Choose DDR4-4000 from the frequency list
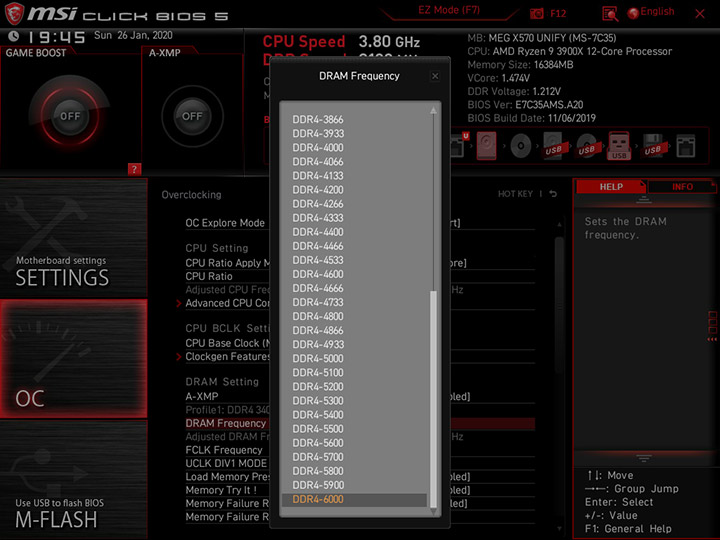Viewport: 720px width, 540px height. pyautogui.click(x=318, y=148)
